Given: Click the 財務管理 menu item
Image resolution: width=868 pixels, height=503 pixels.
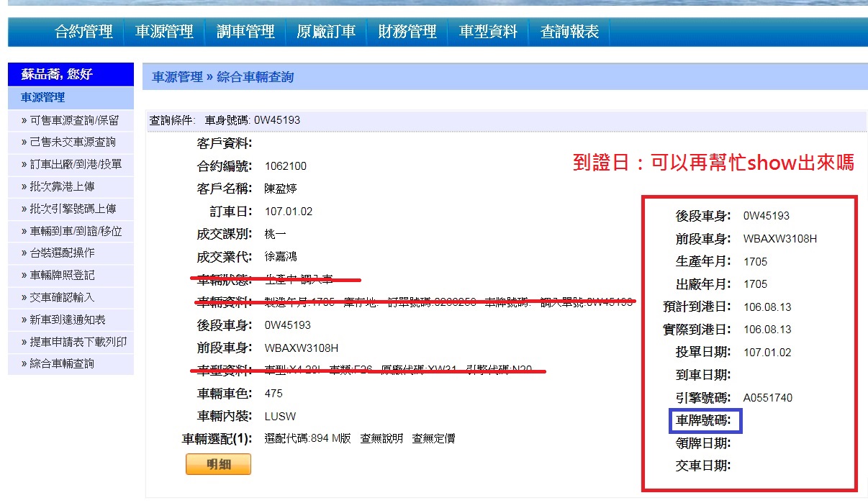Looking at the screenshot, I should click(407, 32).
